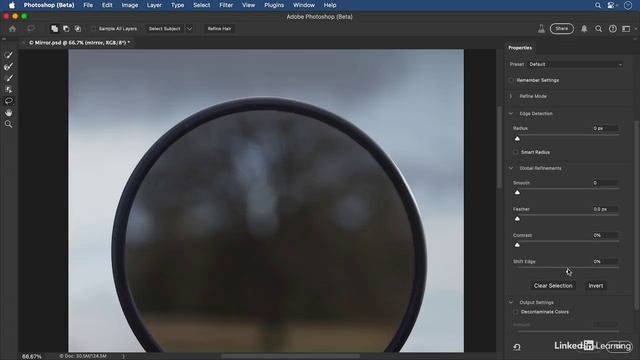640x360 pixels.
Task: Select the Lasso tool
Action: coord(8,101)
